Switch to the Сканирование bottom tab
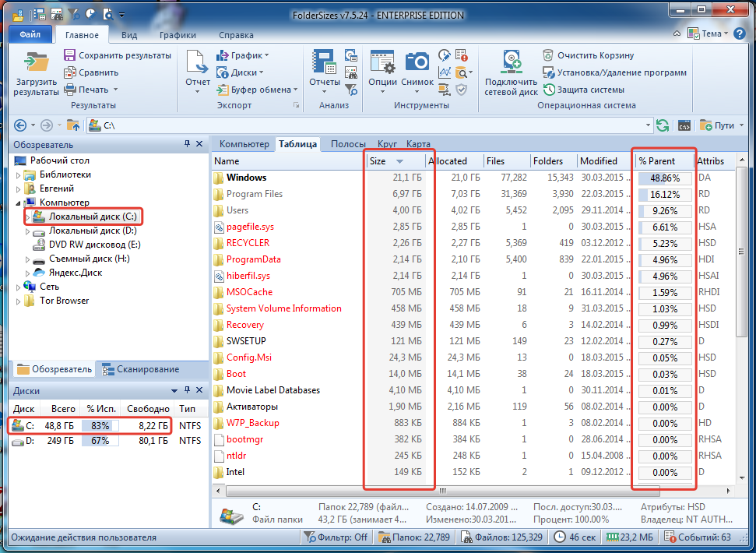 tap(141, 369)
